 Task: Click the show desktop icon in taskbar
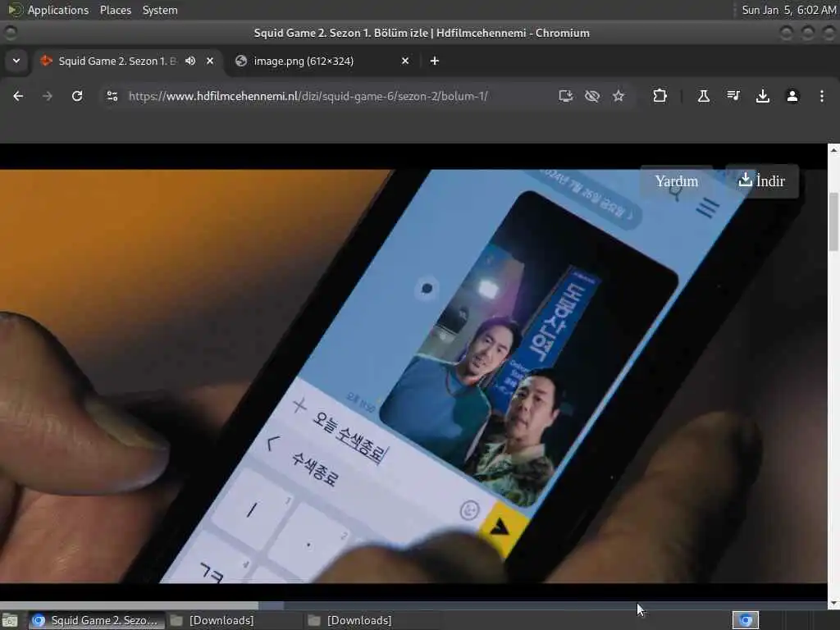[x=10, y=620]
